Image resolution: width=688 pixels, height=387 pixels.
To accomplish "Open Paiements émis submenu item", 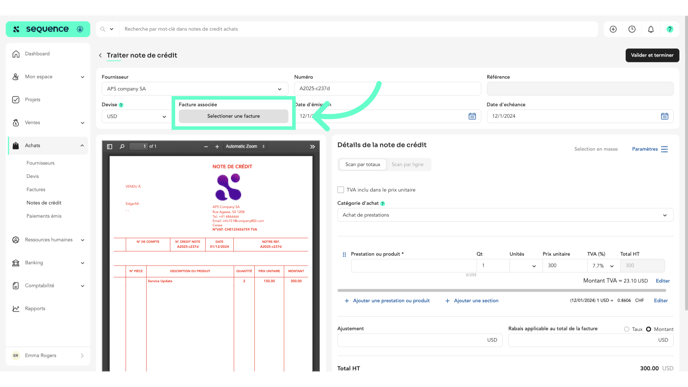I will tap(44, 216).
